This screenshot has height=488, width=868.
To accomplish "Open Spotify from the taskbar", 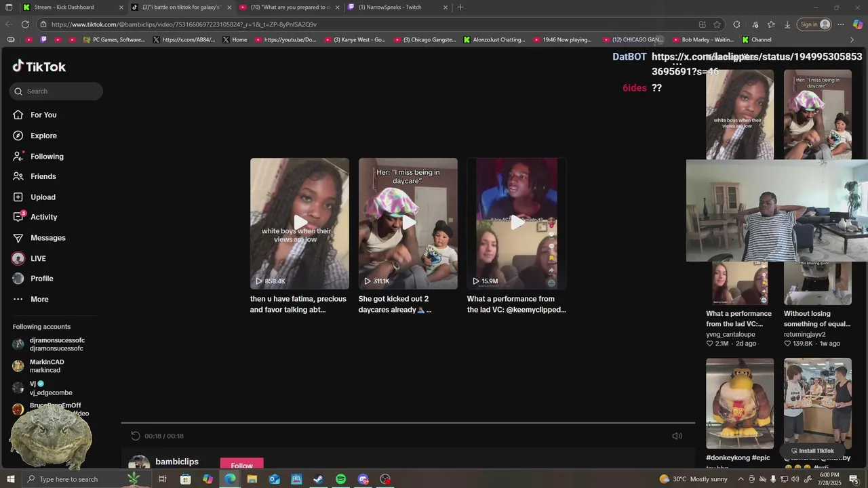I will 340,479.
